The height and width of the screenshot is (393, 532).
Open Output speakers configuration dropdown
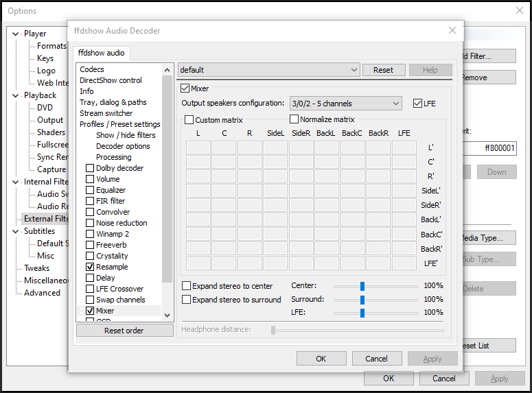point(346,104)
